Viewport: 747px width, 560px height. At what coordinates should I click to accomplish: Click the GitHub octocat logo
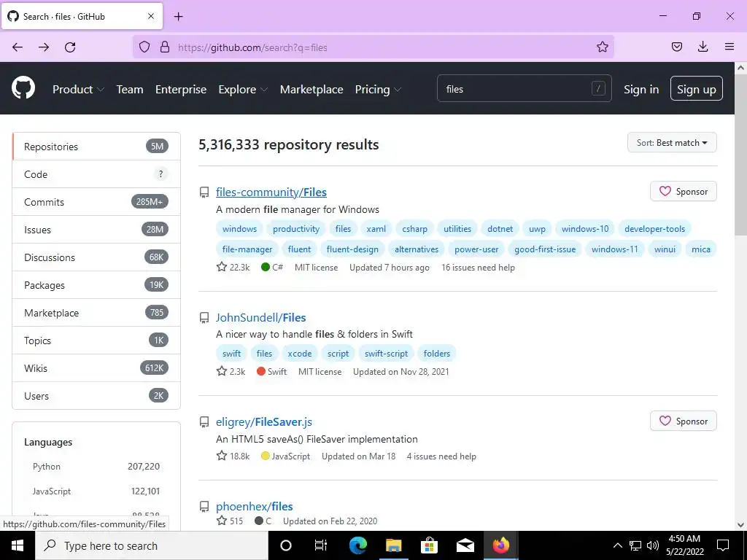[23, 88]
